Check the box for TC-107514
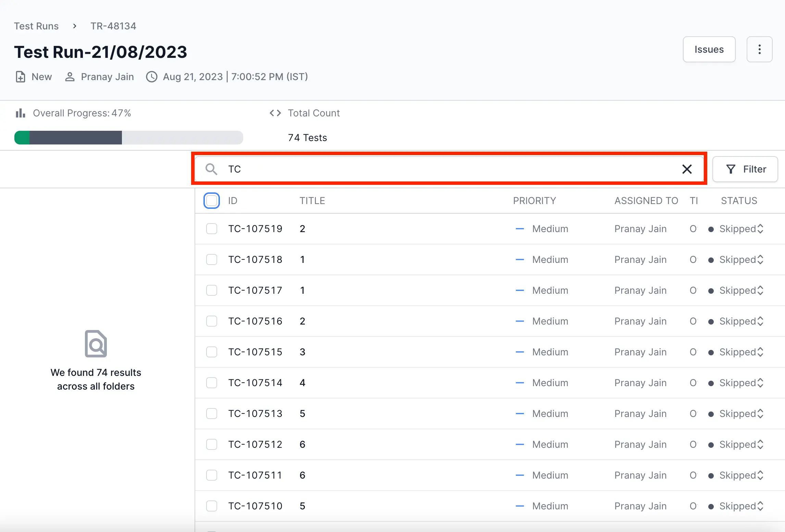 coord(211,383)
